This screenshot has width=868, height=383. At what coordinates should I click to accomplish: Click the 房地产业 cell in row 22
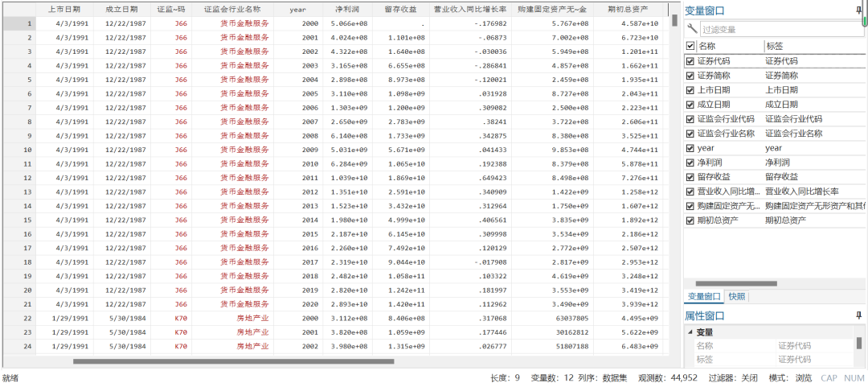pyautogui.click(x=232, y=318)
